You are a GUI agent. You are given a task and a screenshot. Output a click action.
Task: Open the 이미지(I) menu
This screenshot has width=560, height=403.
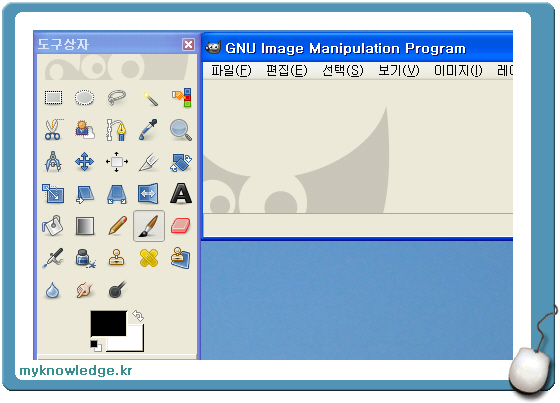click(458, 70)
